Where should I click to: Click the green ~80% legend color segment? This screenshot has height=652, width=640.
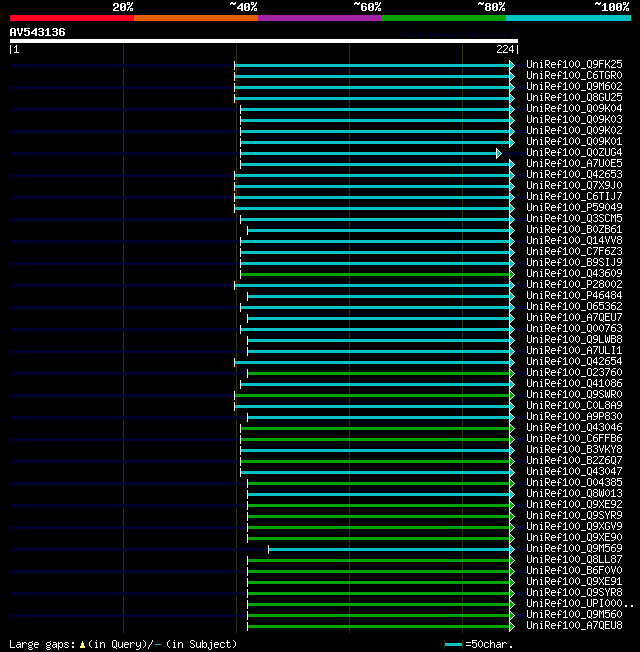click(x=444, y=18)
